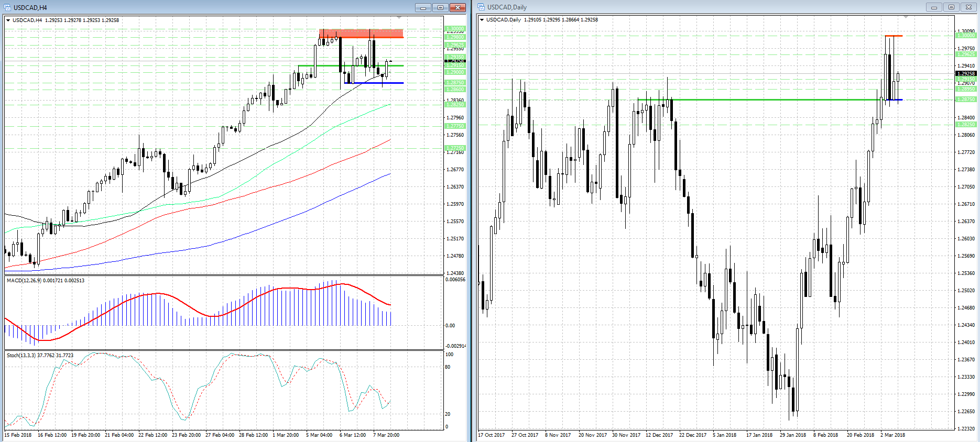Screen dimensions: 980x442
Task: Select the red resistance rectangle on the H4 chart
Action: click(x=361, y=34)
